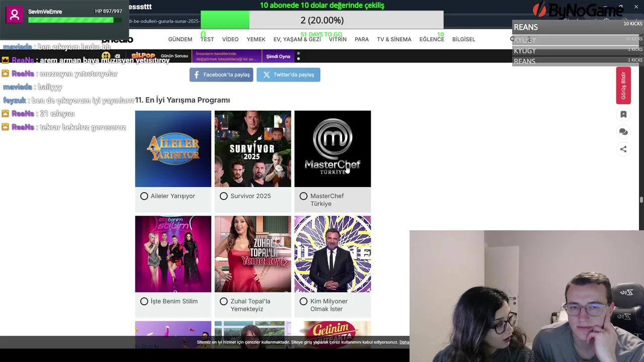The width and height of the screenshot is (644, 362).
Task: Open the PARA category
Action: coord(362,39)
